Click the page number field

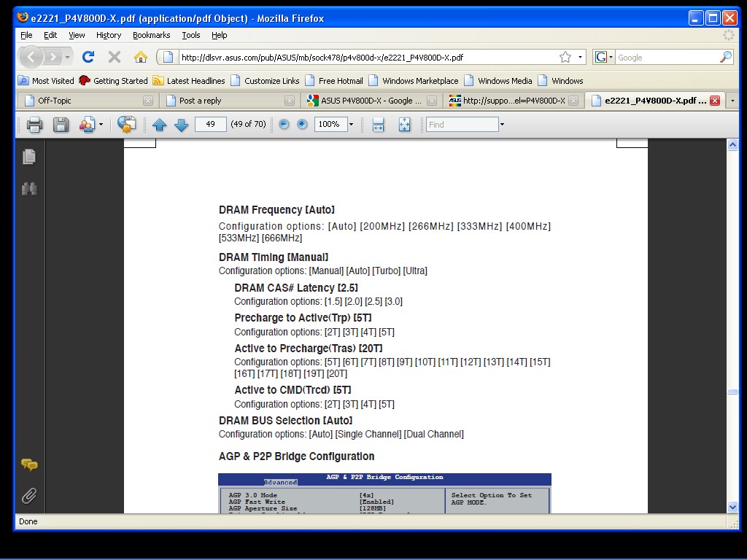[210, 124]
